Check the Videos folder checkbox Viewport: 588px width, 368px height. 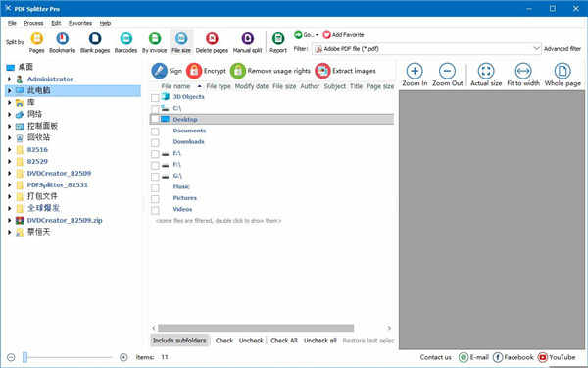coord(155,210)
